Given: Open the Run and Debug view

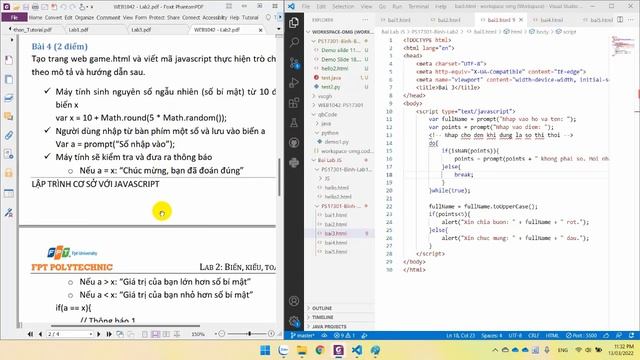Looking at the screenshot, I should [x=294, y=82].
